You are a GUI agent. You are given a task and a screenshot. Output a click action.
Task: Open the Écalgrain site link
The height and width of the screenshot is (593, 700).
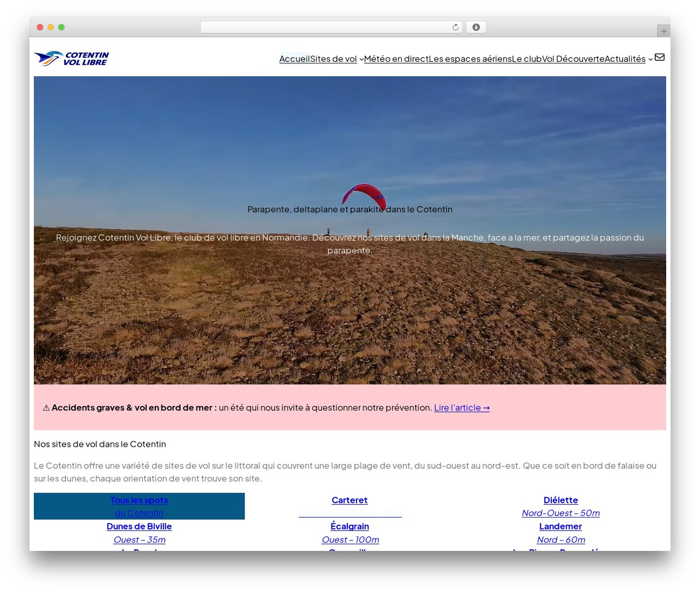pos(349,526)
